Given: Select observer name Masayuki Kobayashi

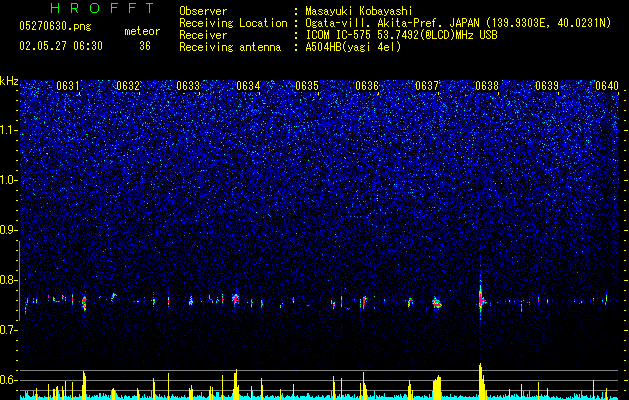Looking at the screenshot, I should [x=359, y=11].
